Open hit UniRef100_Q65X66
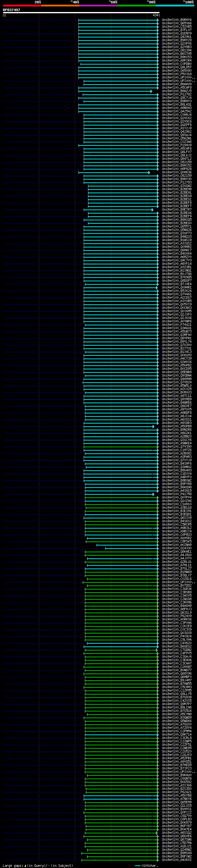Image resolution: width=197 pixels, height=868 pixels. (177, 23)
